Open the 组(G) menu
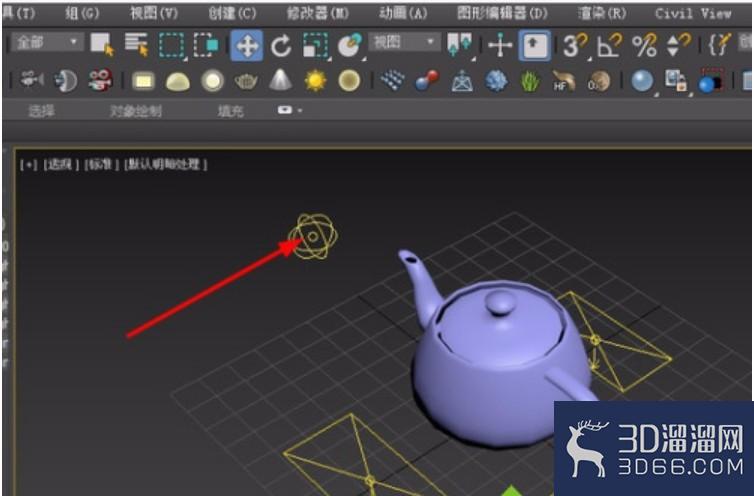754x496 pixels. pyautogui.click(x=82, y=13)
